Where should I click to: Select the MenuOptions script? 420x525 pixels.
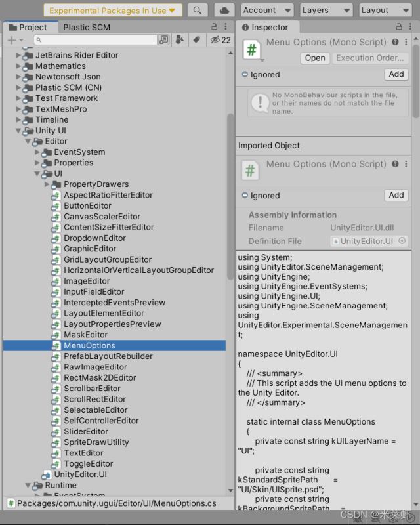click(115, 346)
